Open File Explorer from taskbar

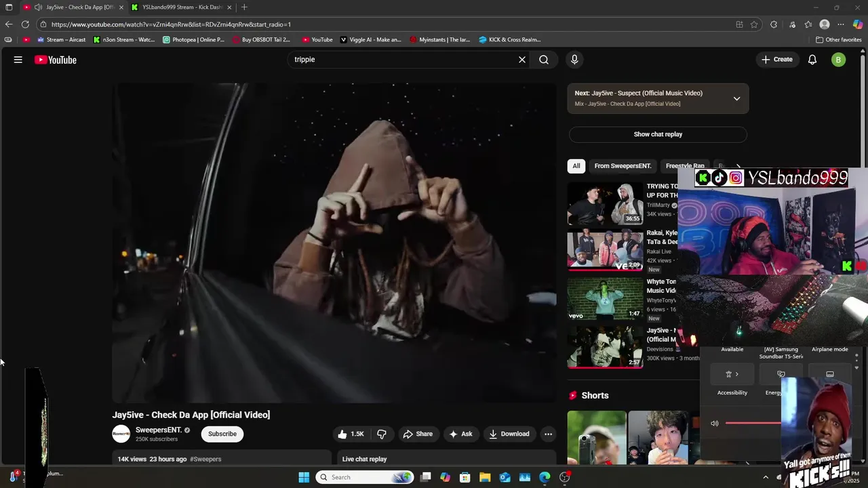pos(485,477)
